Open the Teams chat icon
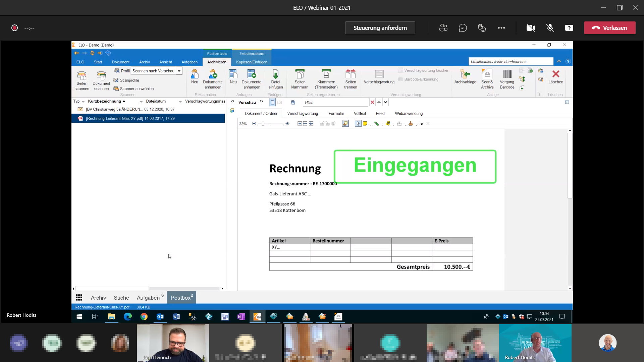This screenshot has height=362, width=644. pos(463,28)
